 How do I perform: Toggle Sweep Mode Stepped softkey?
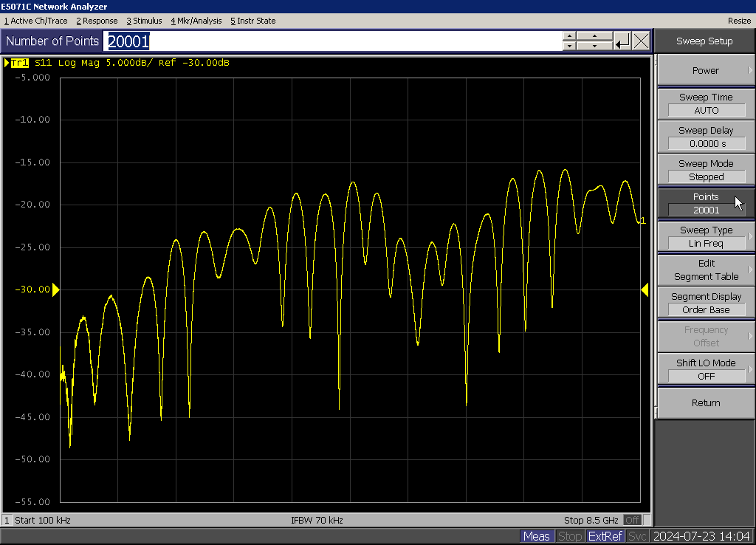coord(706,170)
